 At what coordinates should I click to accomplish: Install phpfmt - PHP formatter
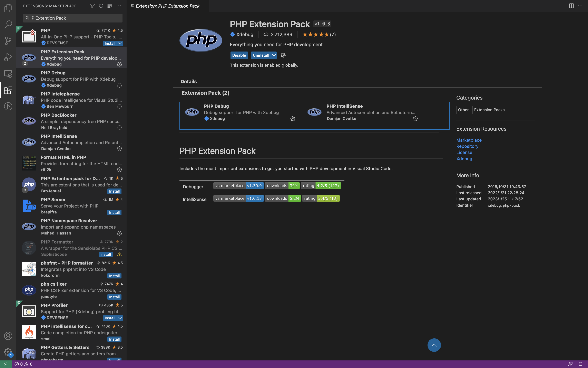(114, 276)
